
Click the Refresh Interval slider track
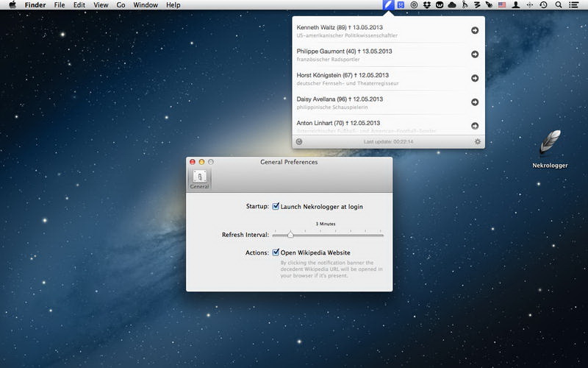coord(328,235)
